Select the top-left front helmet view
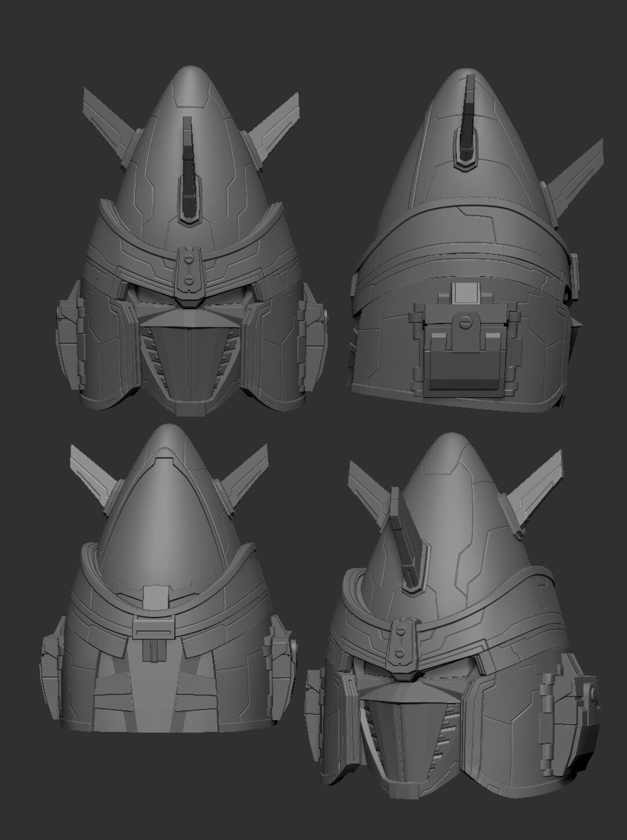627x840 pixels. 186,244
